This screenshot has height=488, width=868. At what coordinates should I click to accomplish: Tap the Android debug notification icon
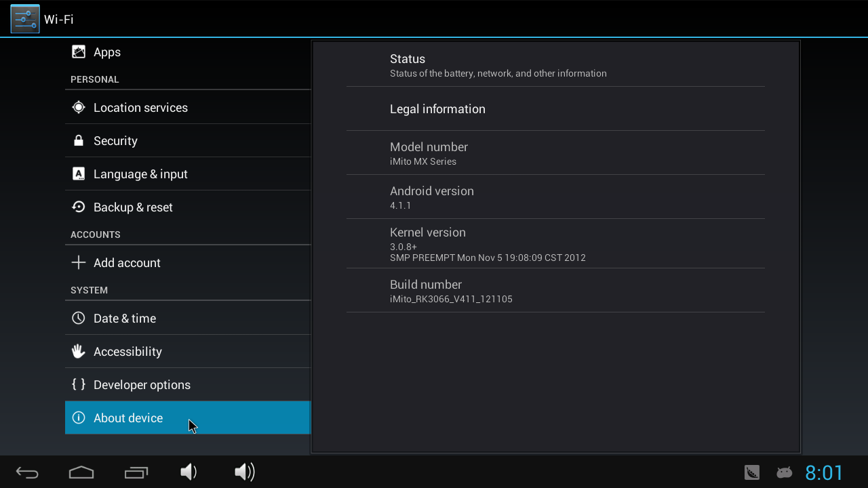(784, 472)
